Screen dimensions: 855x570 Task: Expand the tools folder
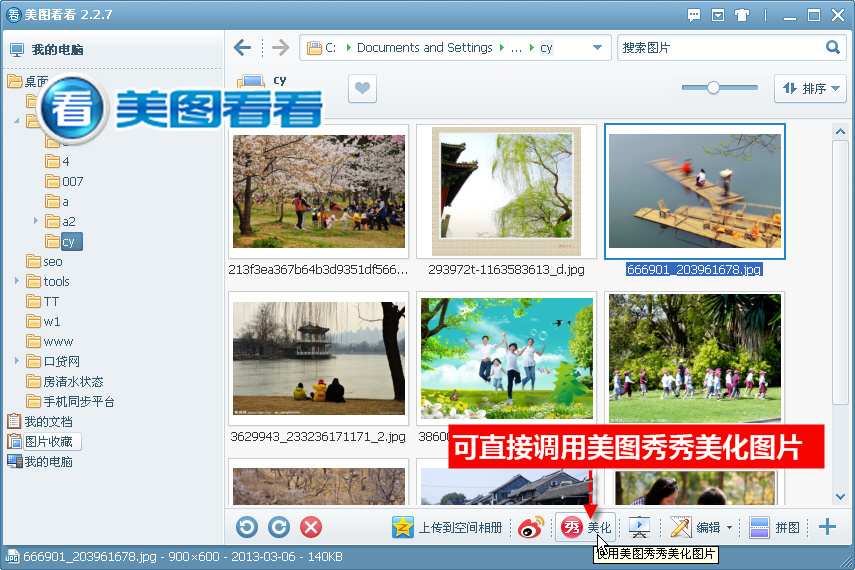tap(16, 281)
